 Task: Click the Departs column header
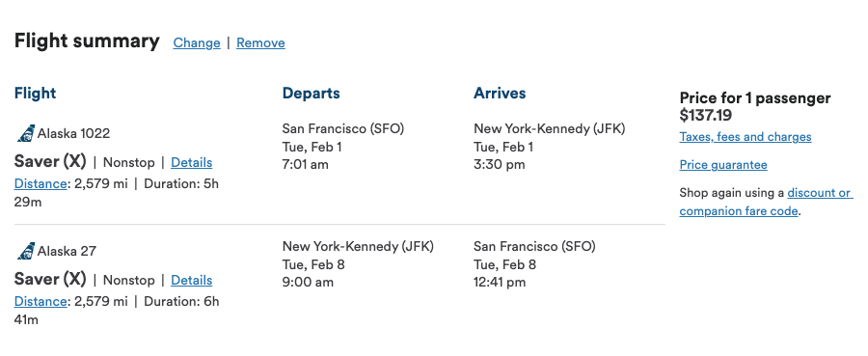pos(312,93)
